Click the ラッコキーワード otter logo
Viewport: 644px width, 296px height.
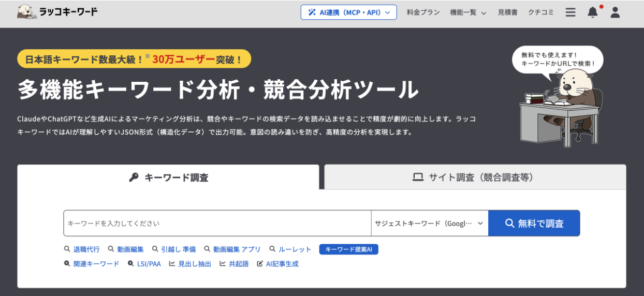57,12
